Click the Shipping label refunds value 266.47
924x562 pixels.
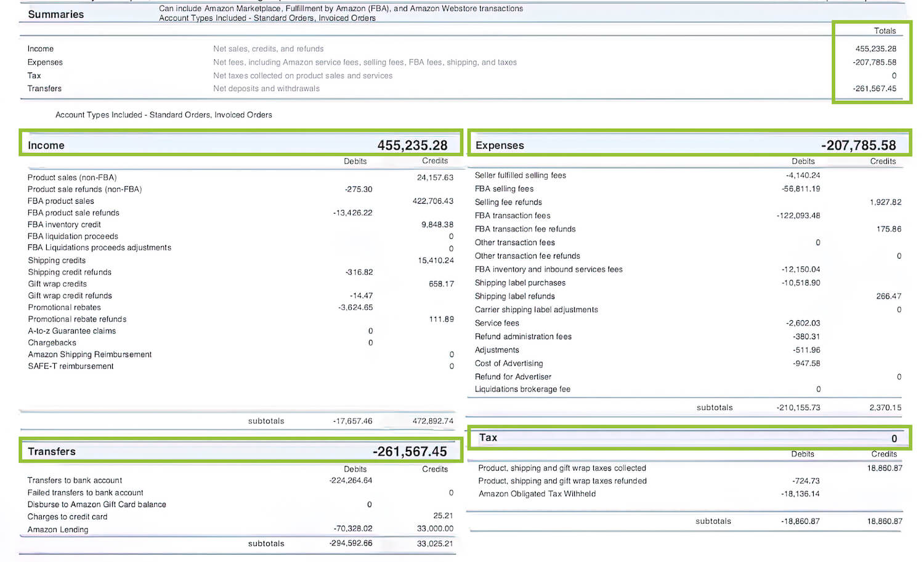[889, 296]
